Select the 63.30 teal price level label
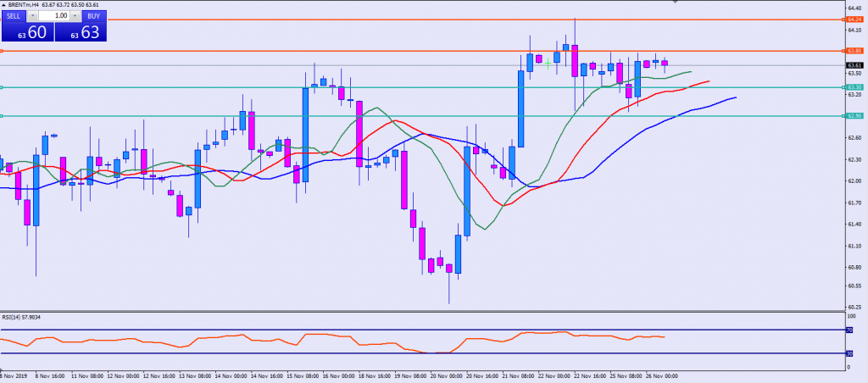This screenshot has height=383, width=868. pyautogui.click(x=854, y=87)
